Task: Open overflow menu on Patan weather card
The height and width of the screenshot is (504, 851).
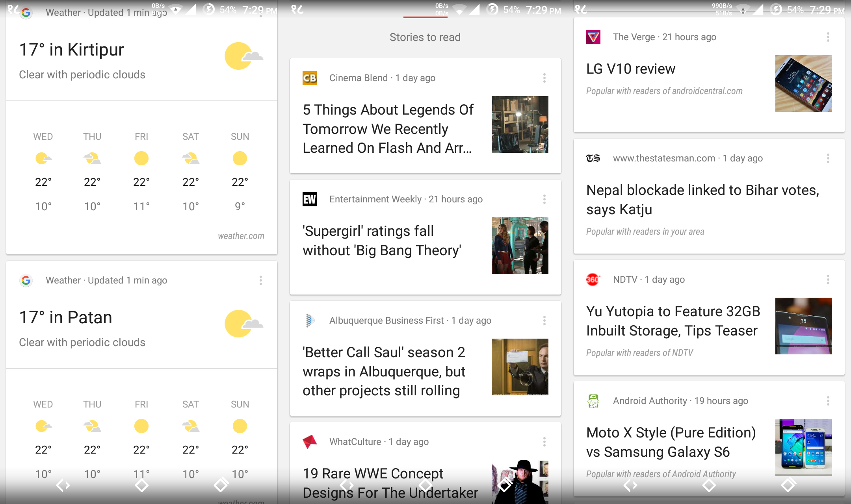Action: pyautogui.click(x=260, y=280)
